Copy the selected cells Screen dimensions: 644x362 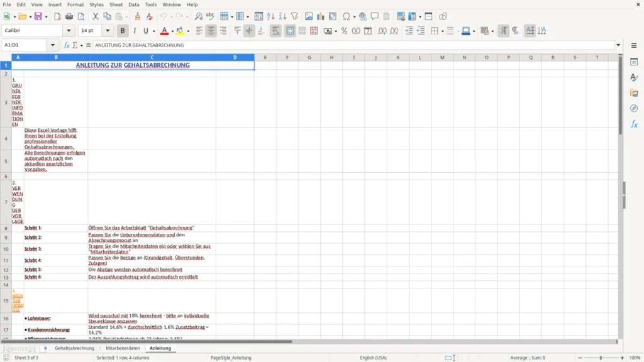click(107, 16)
